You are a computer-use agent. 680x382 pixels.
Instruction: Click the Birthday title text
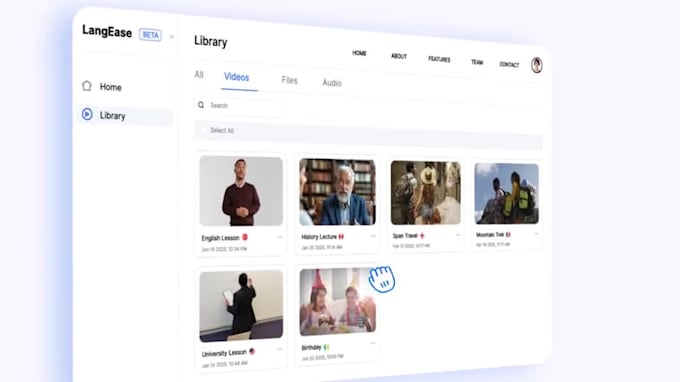point(311,348)
